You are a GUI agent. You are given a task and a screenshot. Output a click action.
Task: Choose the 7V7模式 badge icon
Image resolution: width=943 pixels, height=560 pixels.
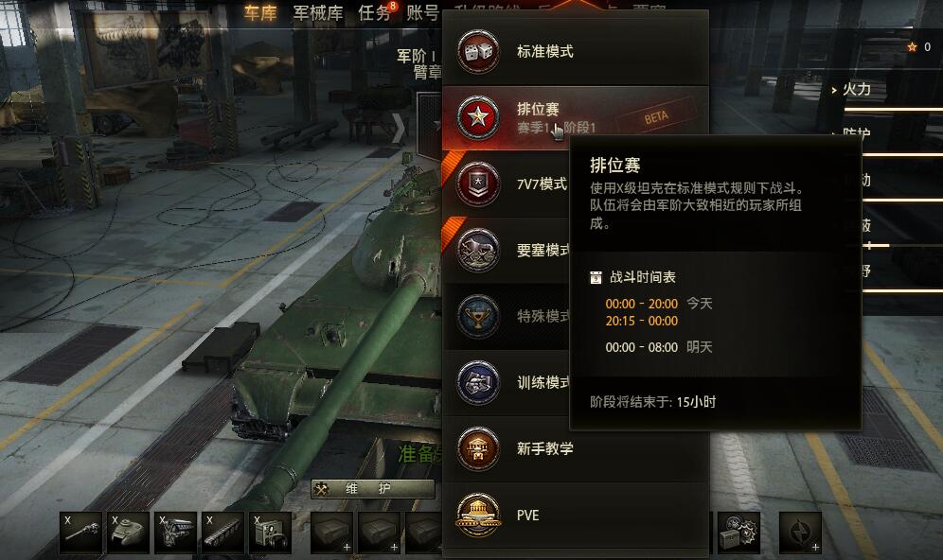pos(478,184)
